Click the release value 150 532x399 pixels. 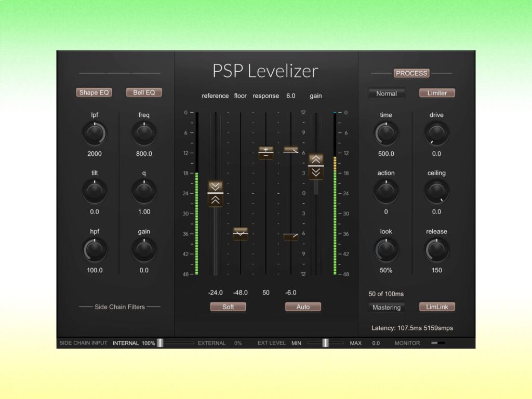coord(436,270)
